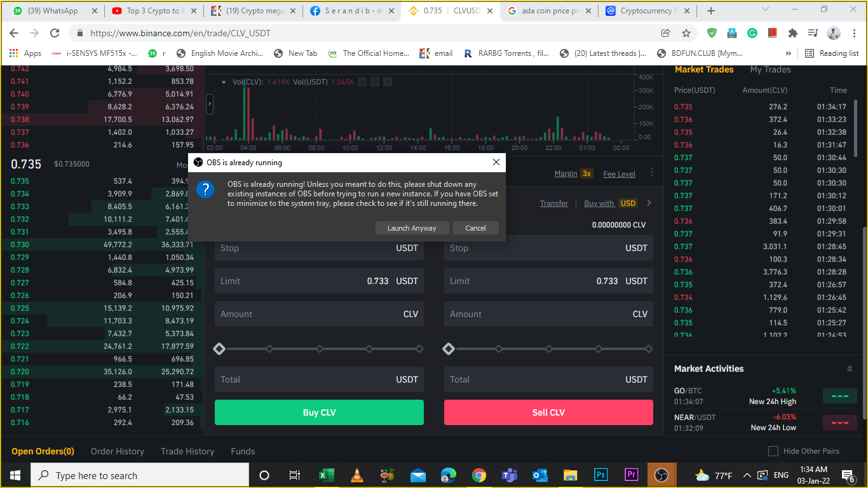Select the 0.738 ask price row
The image size is (868, 488).
coord(102,119)
